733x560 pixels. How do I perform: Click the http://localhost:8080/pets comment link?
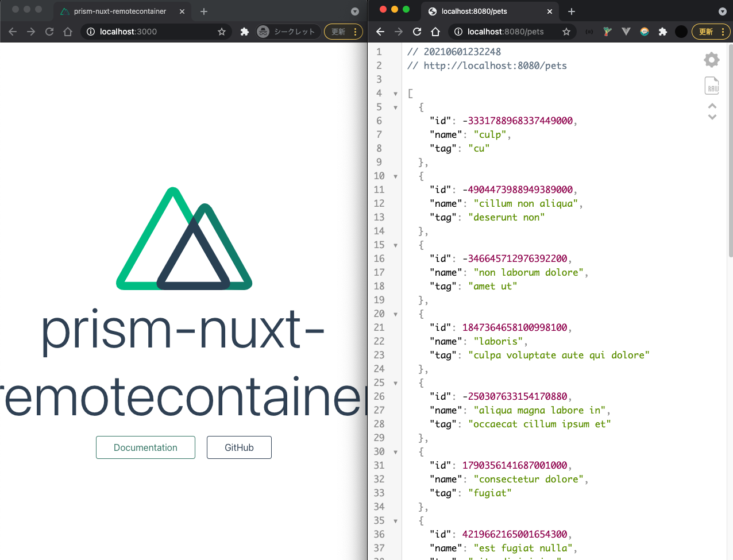pyautogui.click(x=495, y=65)
